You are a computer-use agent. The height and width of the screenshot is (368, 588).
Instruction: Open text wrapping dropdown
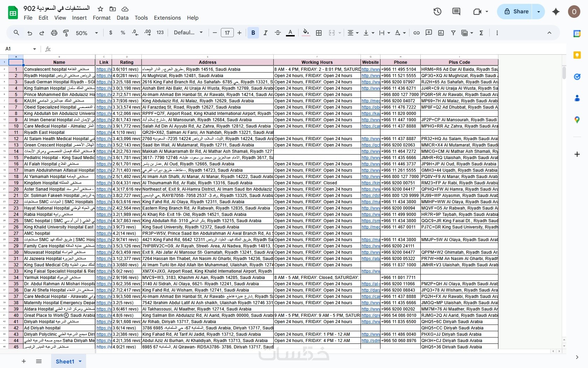[384, 33]
